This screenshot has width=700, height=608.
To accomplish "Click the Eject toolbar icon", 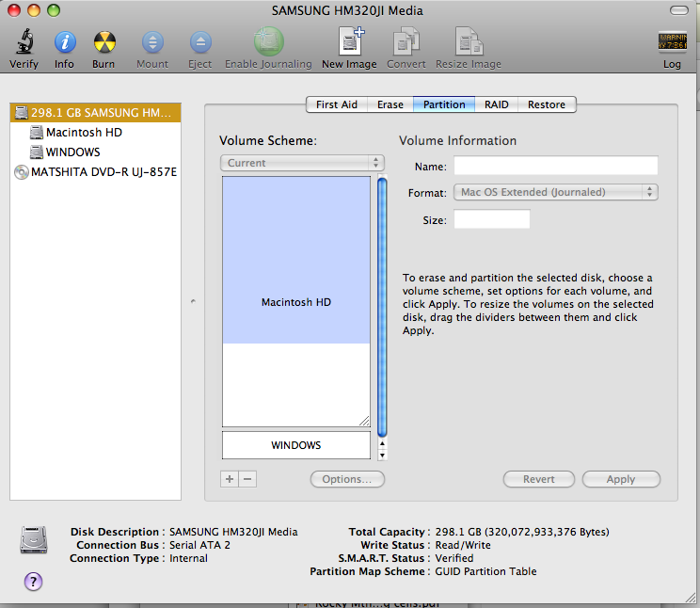I will [200, 42].
